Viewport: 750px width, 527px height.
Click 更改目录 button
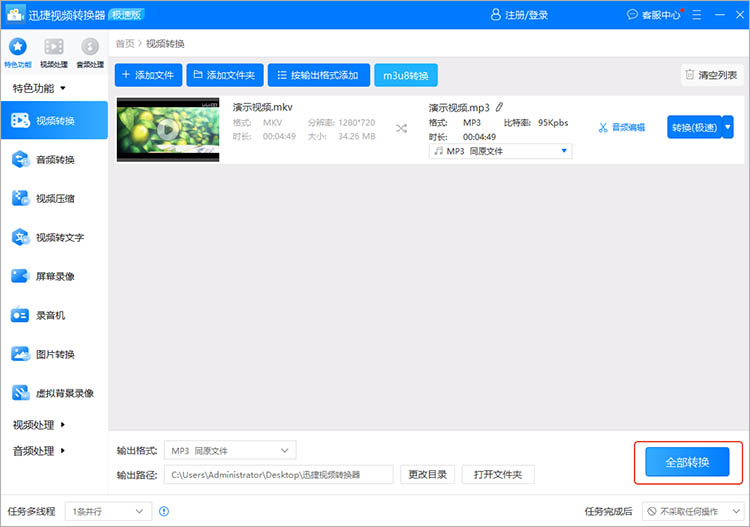[427, 474]
